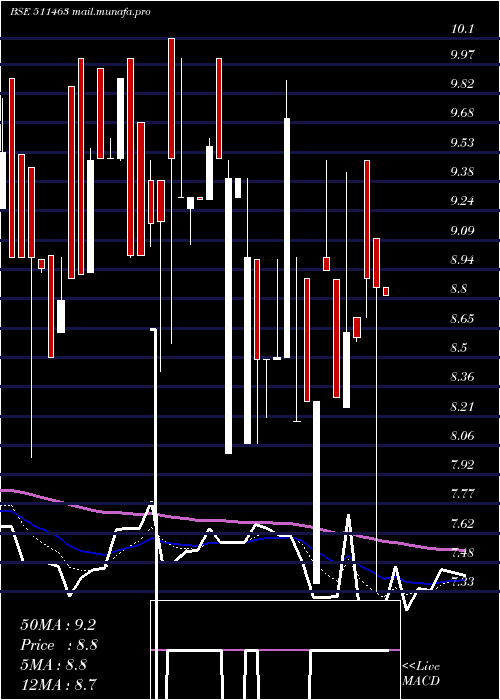Click the 50MA : 9.2 readout

(58, 625)
